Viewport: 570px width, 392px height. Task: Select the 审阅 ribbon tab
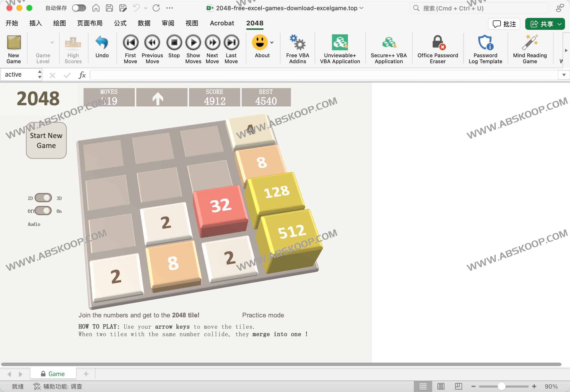(168, 23)
